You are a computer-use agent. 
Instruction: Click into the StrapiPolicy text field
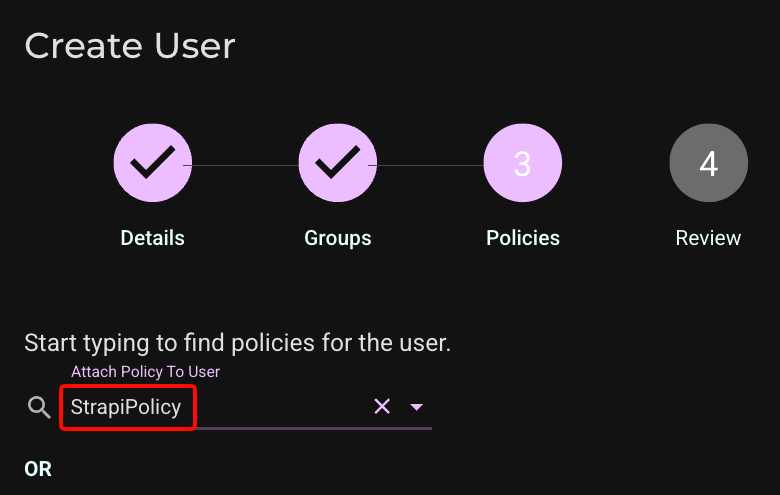(x=128, y=407)
